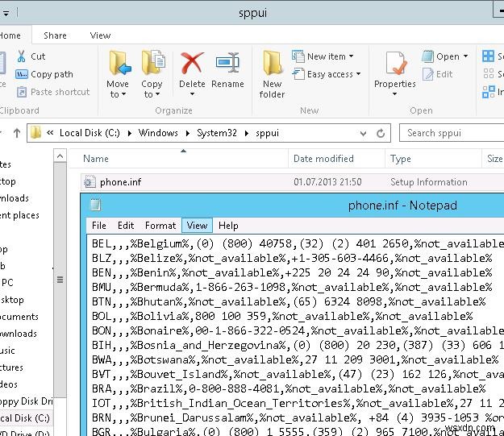
Task: Click the Up arrow navigation button
Action: (17, 133)
